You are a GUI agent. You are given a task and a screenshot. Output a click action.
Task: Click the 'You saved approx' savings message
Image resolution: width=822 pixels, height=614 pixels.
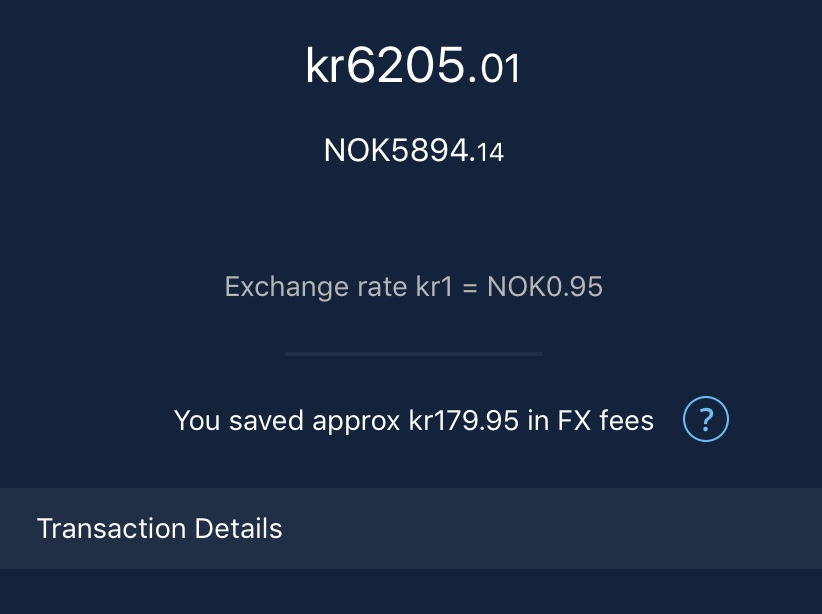tap(413, 421)
